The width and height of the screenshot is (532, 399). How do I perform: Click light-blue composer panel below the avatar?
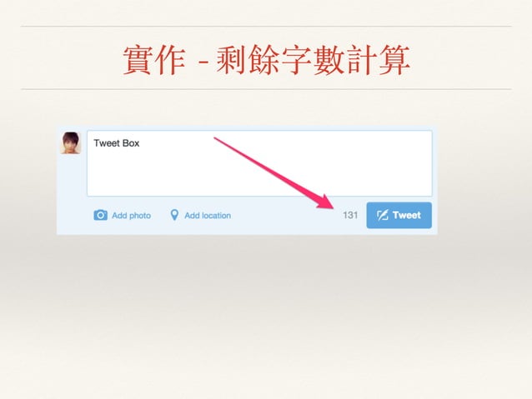[71, 193]
